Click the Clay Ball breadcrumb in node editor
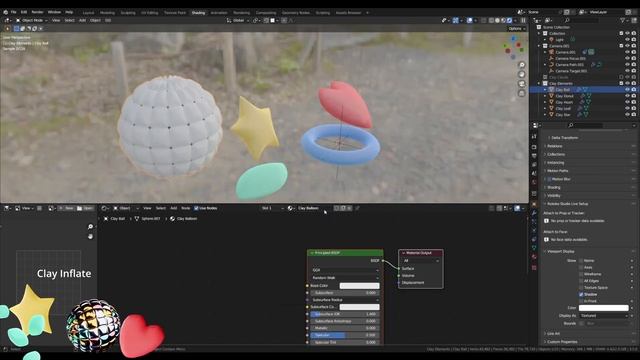640x360 pixels. pyautogui.click(x=114, y=219)
